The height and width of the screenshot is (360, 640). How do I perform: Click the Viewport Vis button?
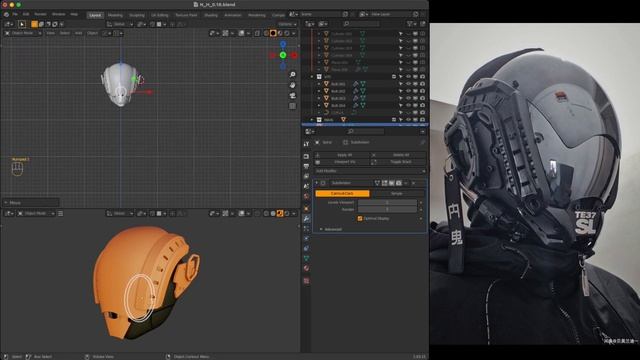(342, 162)
